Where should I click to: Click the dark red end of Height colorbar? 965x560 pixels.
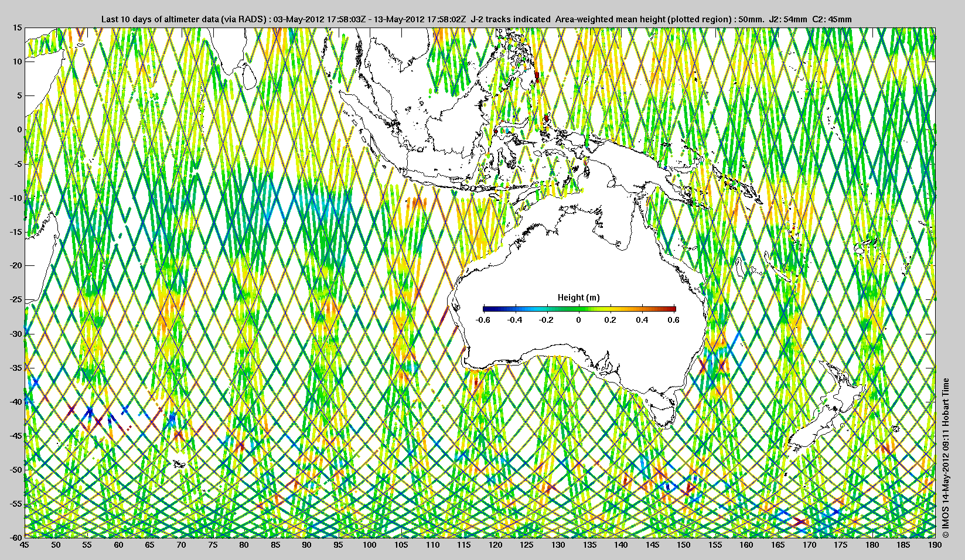point(672,309)
